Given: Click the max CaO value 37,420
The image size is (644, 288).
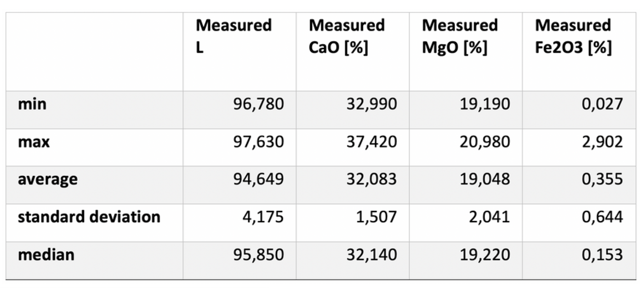Looking at the screenshot, I should (x=371, y=141).
